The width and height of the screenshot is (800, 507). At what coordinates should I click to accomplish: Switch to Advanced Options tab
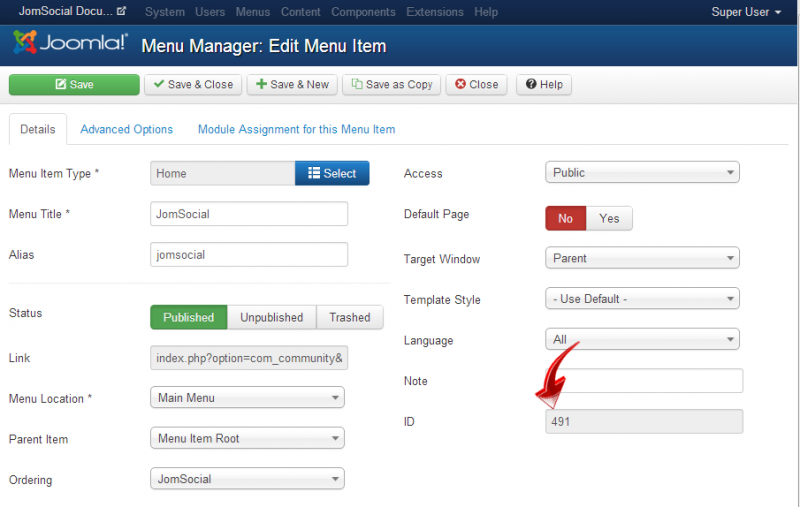pos(127,130)
